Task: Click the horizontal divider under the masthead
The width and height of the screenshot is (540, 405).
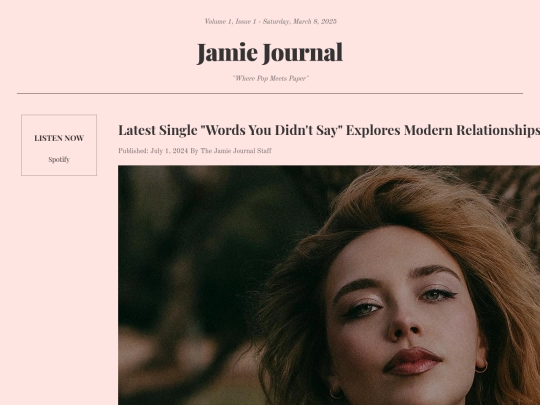Action: [270, 93]
